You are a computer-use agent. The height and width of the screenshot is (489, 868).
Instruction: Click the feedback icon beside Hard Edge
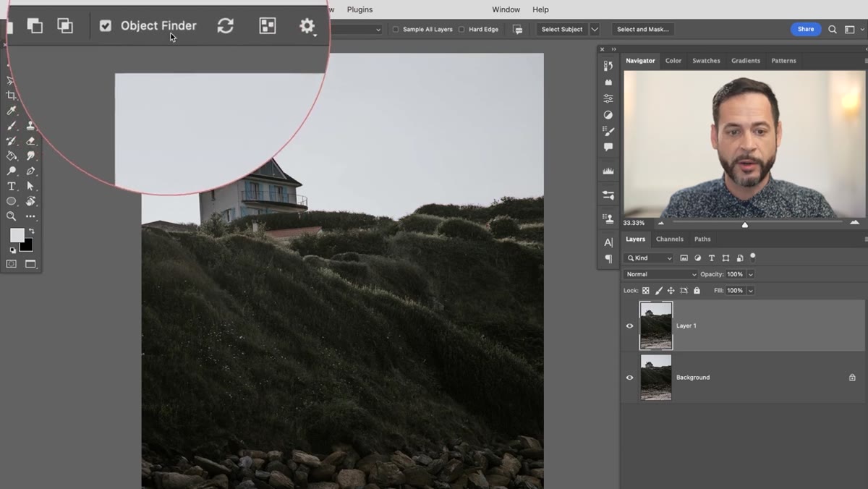[518, 30]
